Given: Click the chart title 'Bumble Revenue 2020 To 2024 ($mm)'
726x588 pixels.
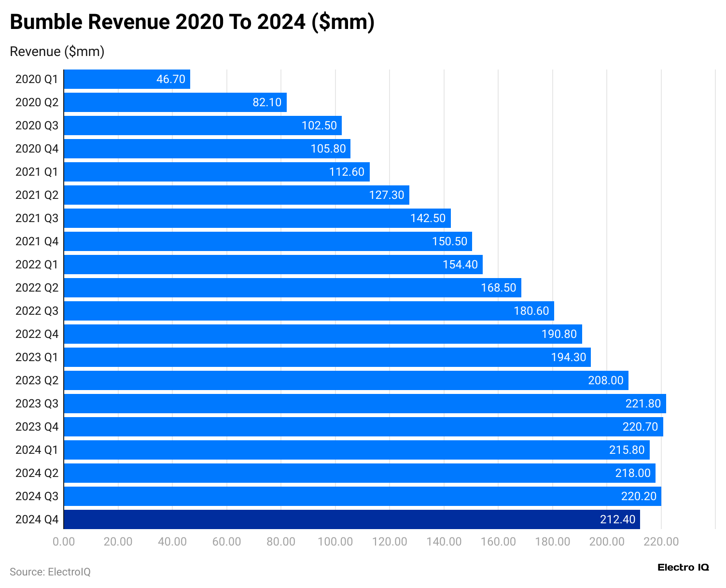Looking at the screenshot, I should coord(192,22).
